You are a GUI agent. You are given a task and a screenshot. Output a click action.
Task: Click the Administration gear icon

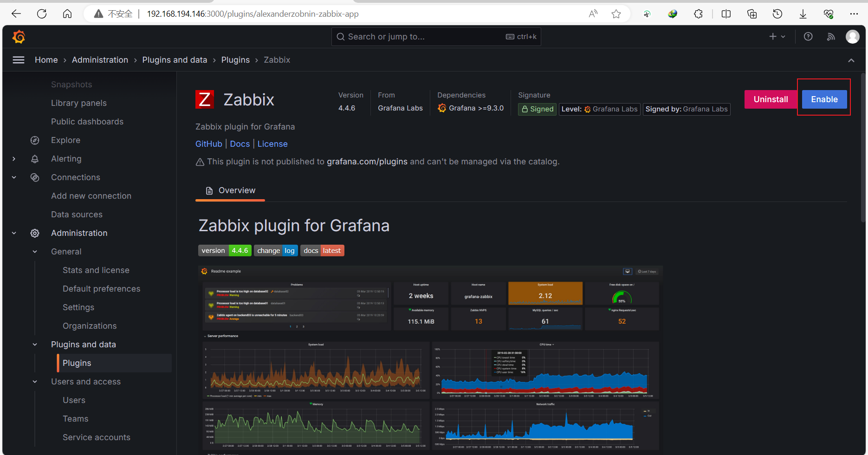35,233
